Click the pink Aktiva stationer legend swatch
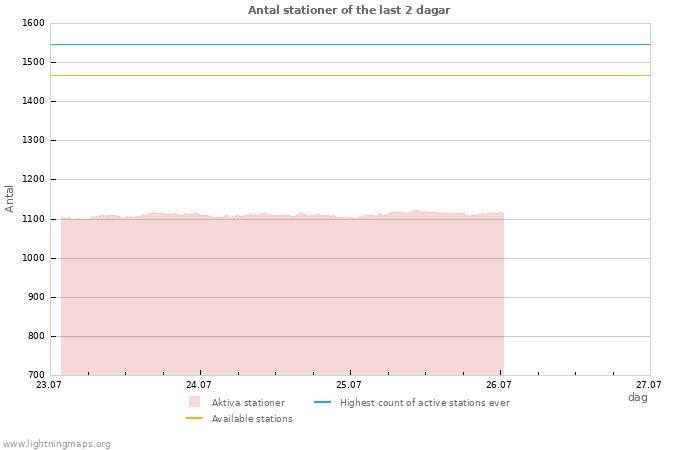The height and width of the screenshot is (450, 700). pyautogui.click(x=194, y=402)
